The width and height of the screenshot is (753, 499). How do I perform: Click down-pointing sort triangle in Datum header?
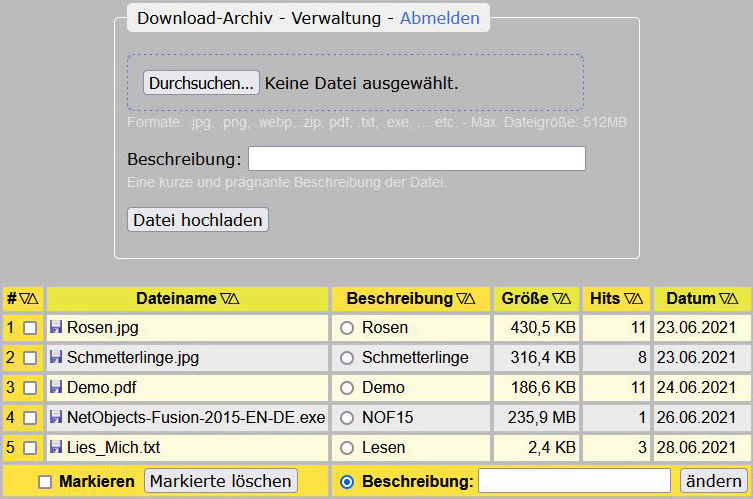(x=724, y=298)
